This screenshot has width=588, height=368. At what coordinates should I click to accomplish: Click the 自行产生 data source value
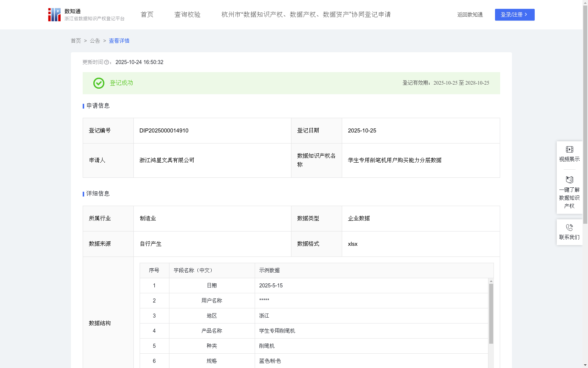coord(151,244)
